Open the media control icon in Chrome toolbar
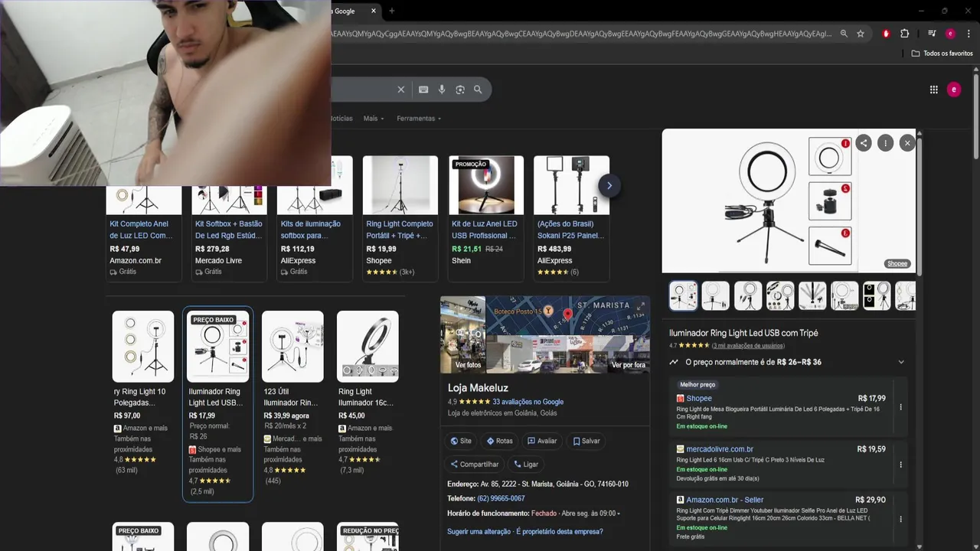980x551 pixels. click(932, 34)
